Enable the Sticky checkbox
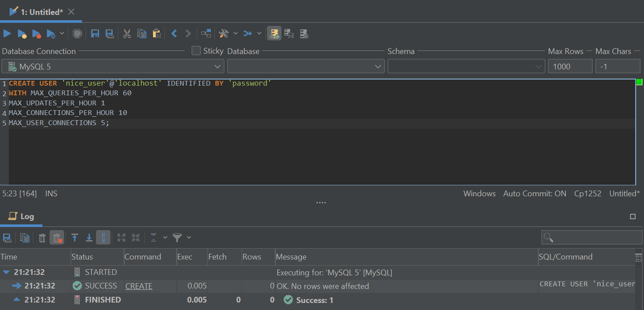644x310 pixels. click(x=196, y=51)
